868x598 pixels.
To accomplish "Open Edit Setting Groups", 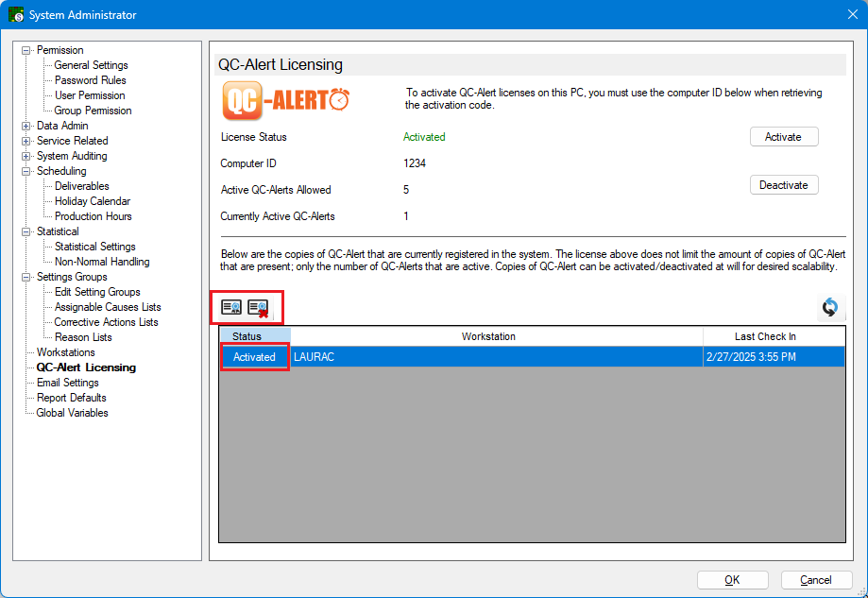I will coord(97,292).
